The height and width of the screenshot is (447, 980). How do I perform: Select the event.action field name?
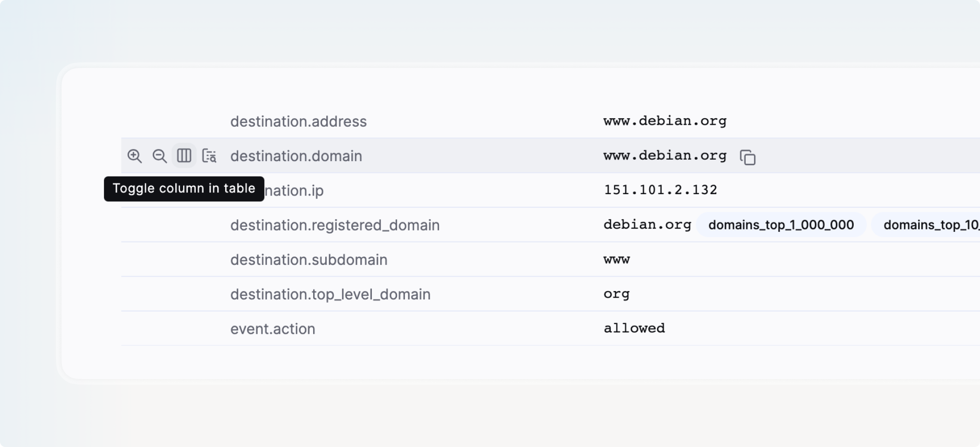pyautogui.click(x=273, y=329)
